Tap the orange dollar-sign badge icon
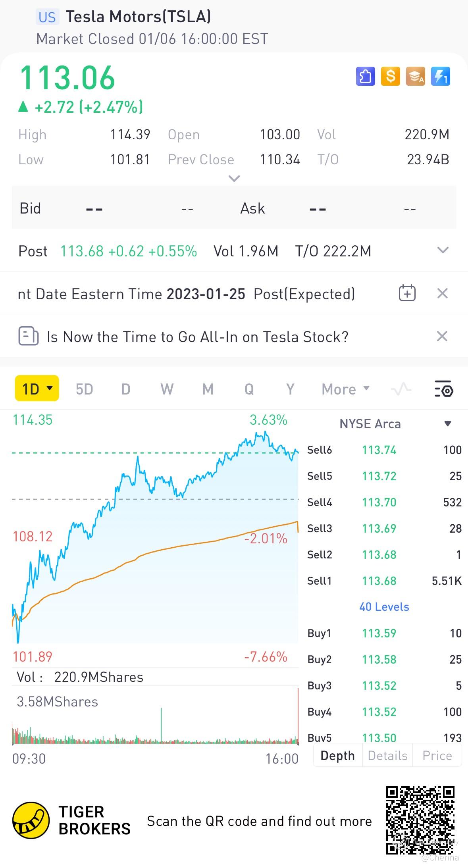468x868 pixels. coord(390,76)
